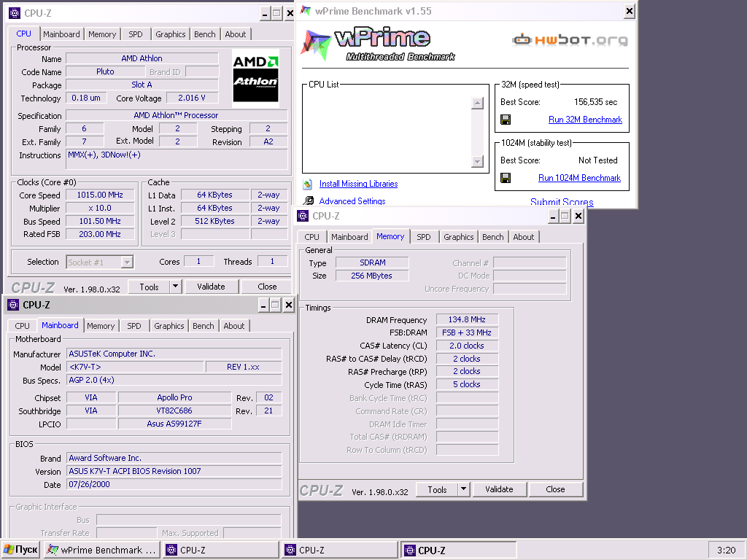Viewport: 747px width, 560px height.
Task: Switch to wPrime Benchmark in the taskbar
Action: coord(101,550)
